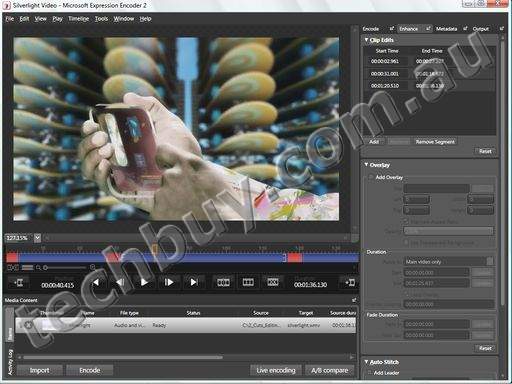The width and height of the screenshot is (512, 384).
Task: Open the Main video only dropdown
Action: pos(449,262)
